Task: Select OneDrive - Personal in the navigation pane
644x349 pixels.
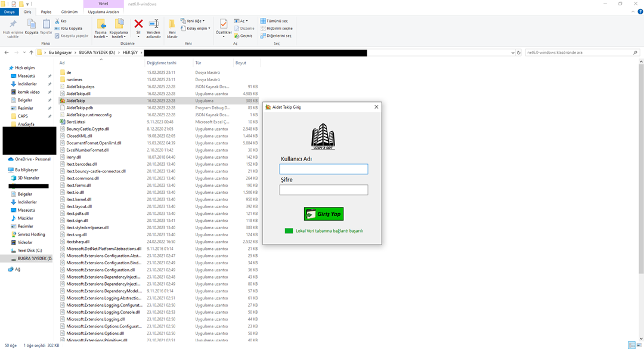Action: tap(32, 159)
